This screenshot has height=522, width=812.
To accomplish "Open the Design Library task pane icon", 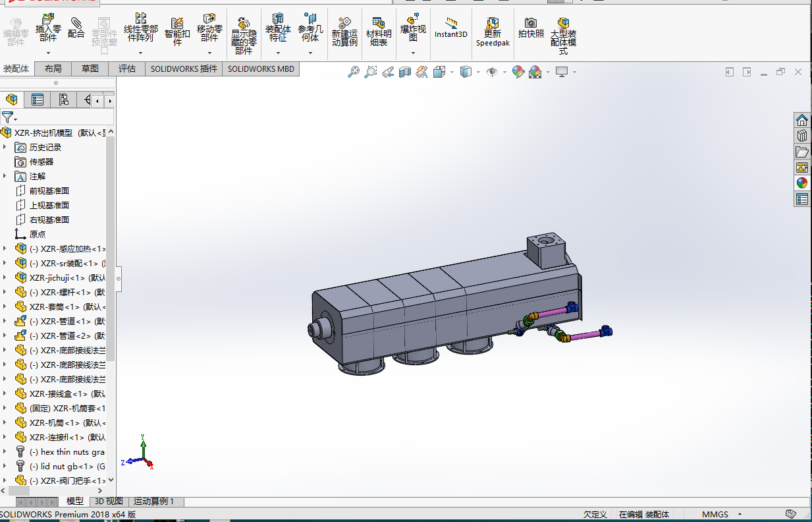I will coord(801,136).
